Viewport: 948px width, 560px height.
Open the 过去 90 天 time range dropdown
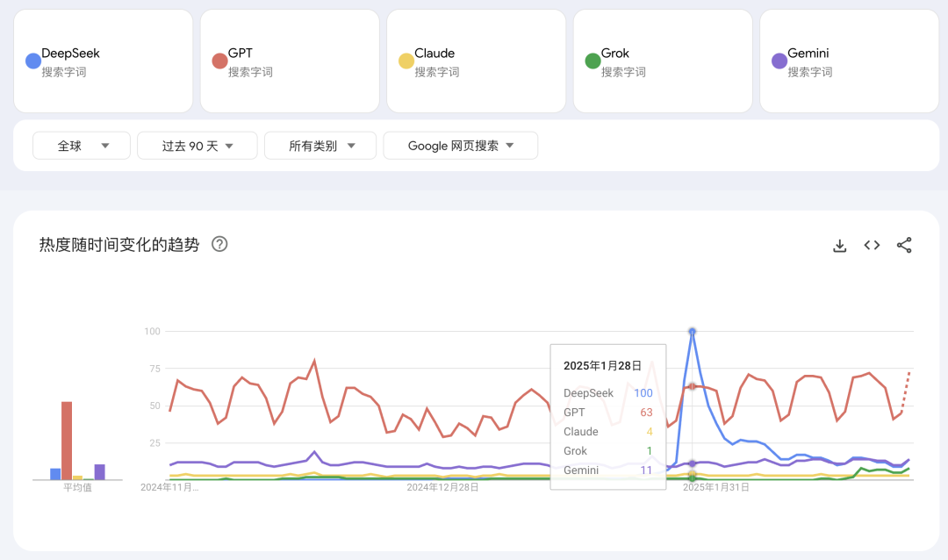click(197, 146)
